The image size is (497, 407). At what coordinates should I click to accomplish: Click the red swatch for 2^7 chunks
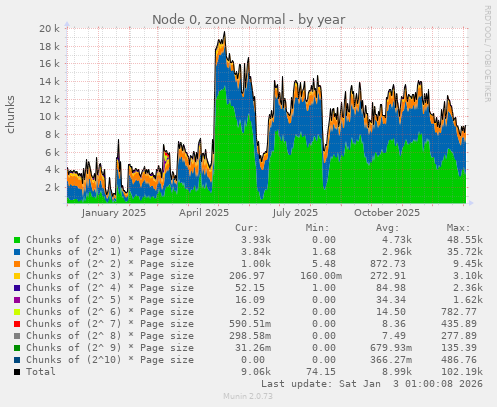coord(17,324)
